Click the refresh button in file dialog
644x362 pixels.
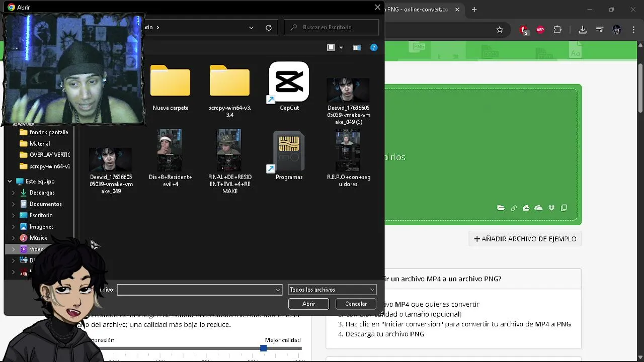click(269, 27)
